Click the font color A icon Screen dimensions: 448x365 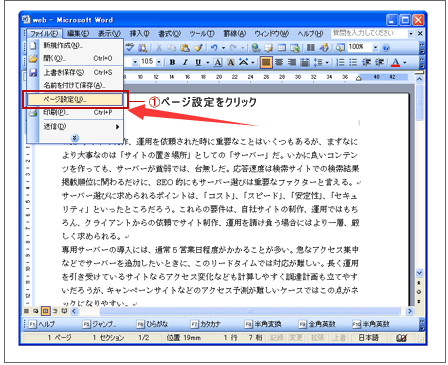pyautogui.click(x=395, y=62)
